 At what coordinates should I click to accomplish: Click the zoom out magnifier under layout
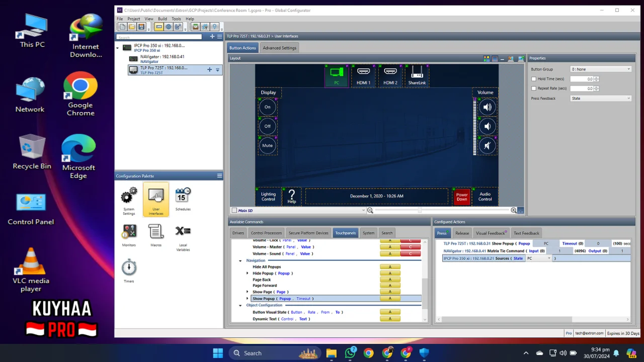(370, 211)
